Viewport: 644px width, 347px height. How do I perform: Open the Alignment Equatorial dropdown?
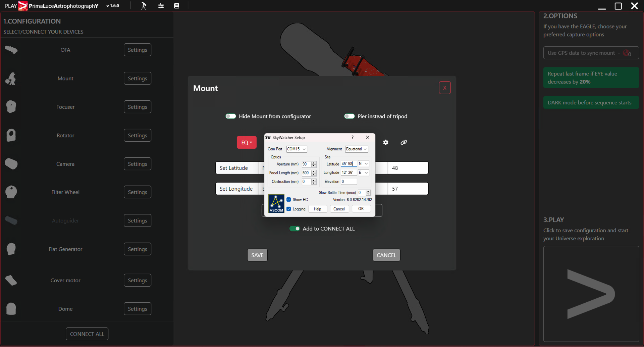[x=357, y=149]
